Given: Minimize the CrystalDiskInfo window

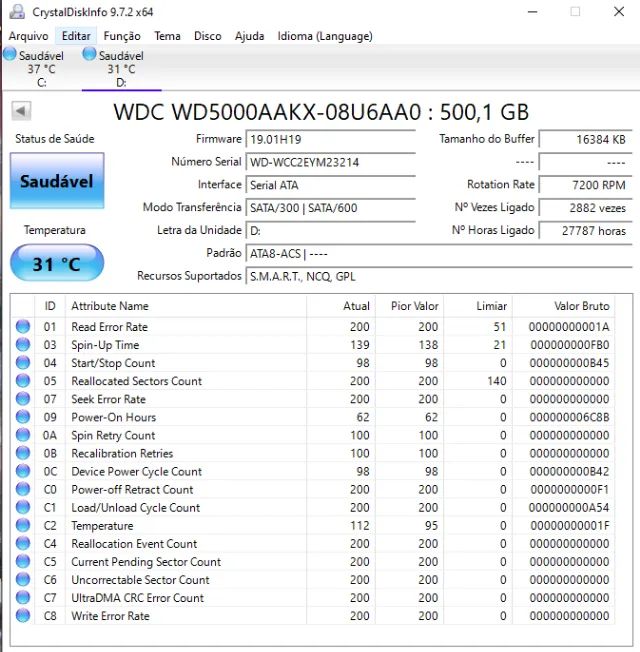Looking at the screenshot, I should [533, 12].
